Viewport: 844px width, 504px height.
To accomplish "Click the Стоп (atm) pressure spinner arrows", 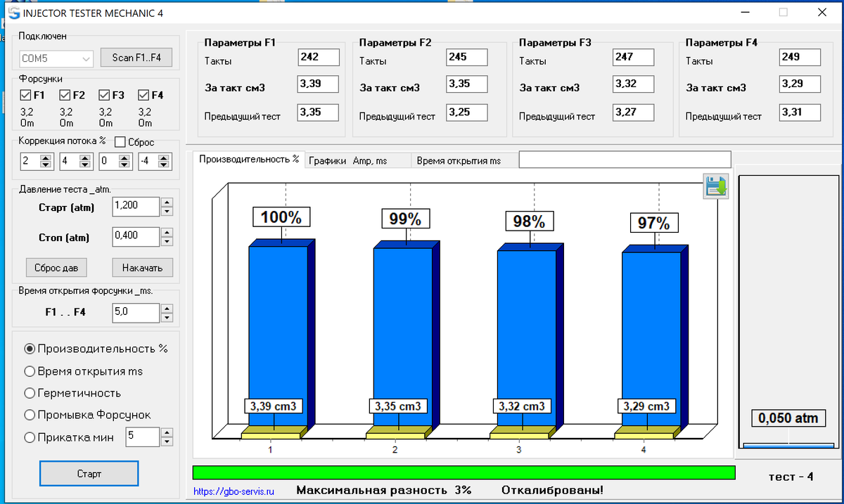I will tap(167, 236).
